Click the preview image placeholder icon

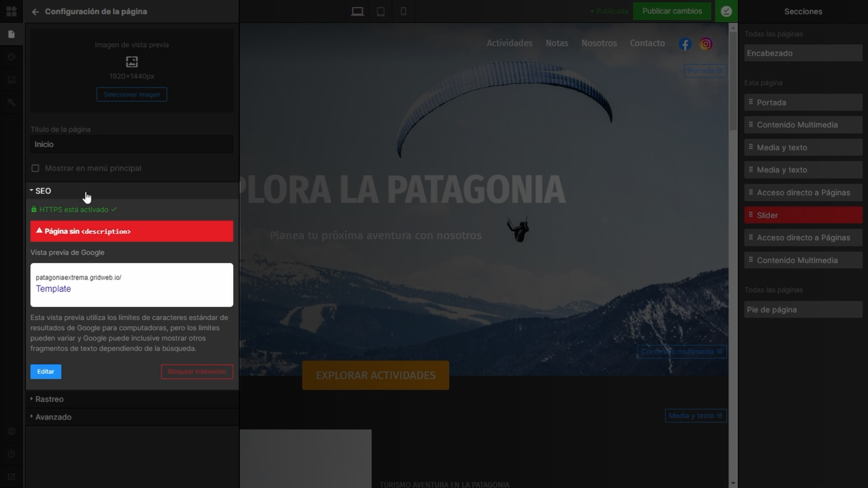click(132, 61)
